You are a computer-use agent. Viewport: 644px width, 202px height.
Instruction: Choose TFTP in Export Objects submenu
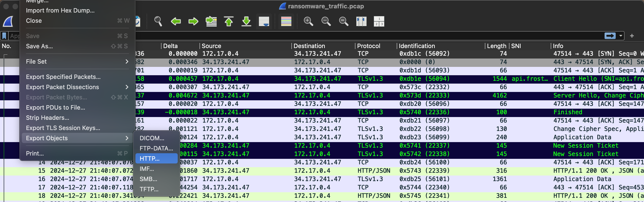pyautogui.click(x=157, y=189)
